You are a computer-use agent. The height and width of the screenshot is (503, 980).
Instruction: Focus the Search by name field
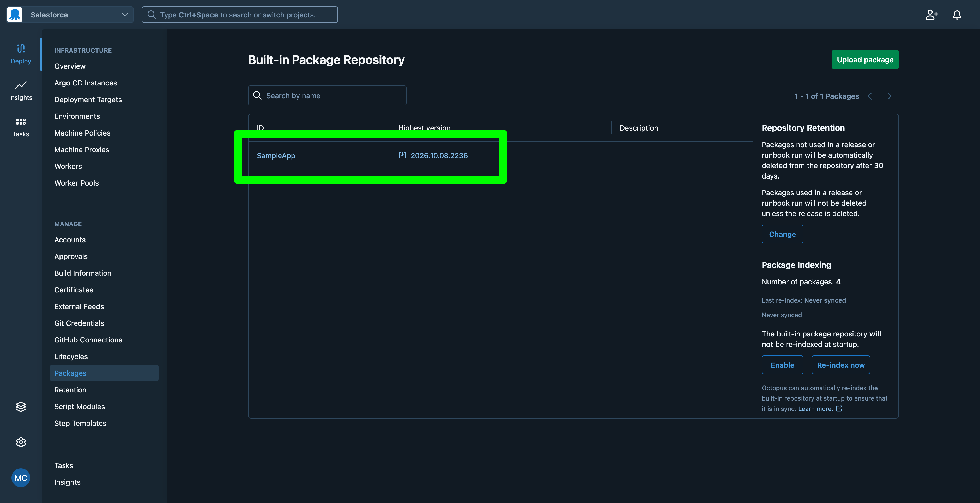pyautogui.click(x=327, y=95)
